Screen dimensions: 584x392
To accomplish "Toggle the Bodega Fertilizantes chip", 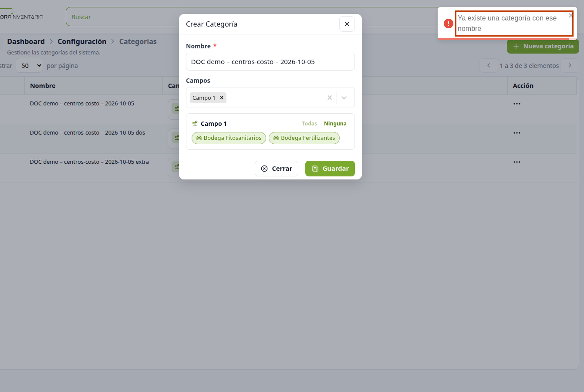I will [x=304, y=138].
